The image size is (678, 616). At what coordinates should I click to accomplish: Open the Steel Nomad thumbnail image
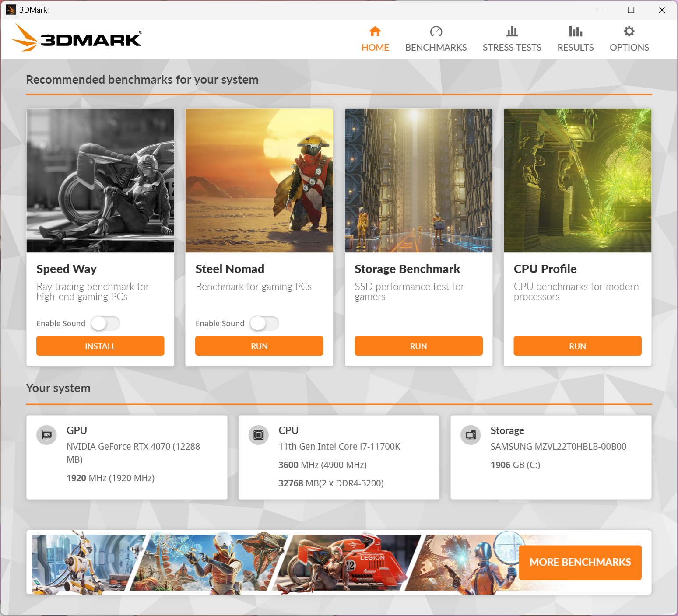pyautogui.click(x=259, y=180)
